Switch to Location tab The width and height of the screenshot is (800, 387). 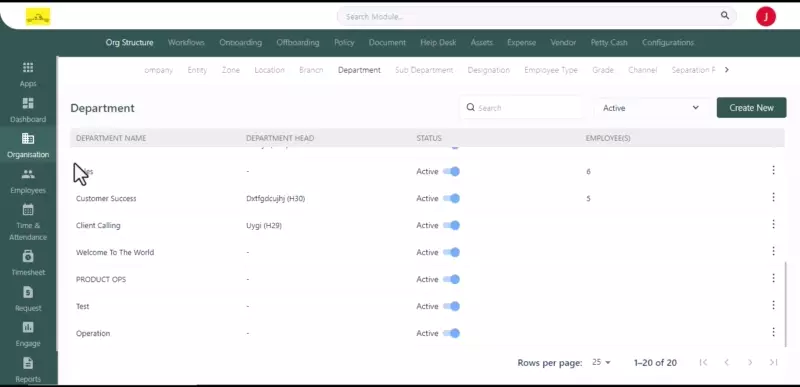269,70
